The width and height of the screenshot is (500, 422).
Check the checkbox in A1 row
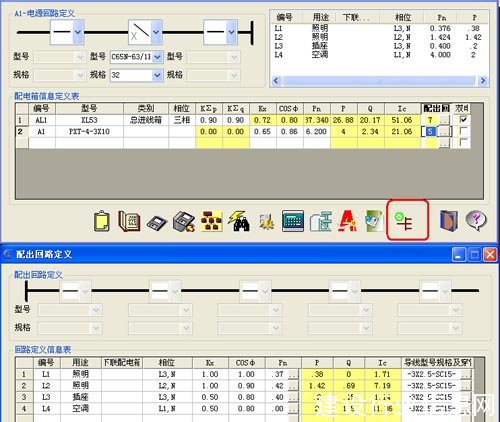pyautogui.click(x=464, y=131)
